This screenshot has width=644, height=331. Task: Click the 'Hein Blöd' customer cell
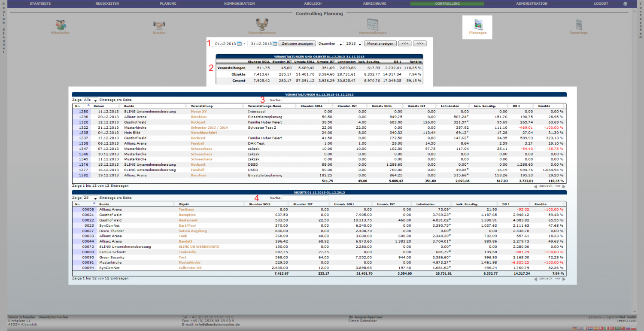point(133,133)
